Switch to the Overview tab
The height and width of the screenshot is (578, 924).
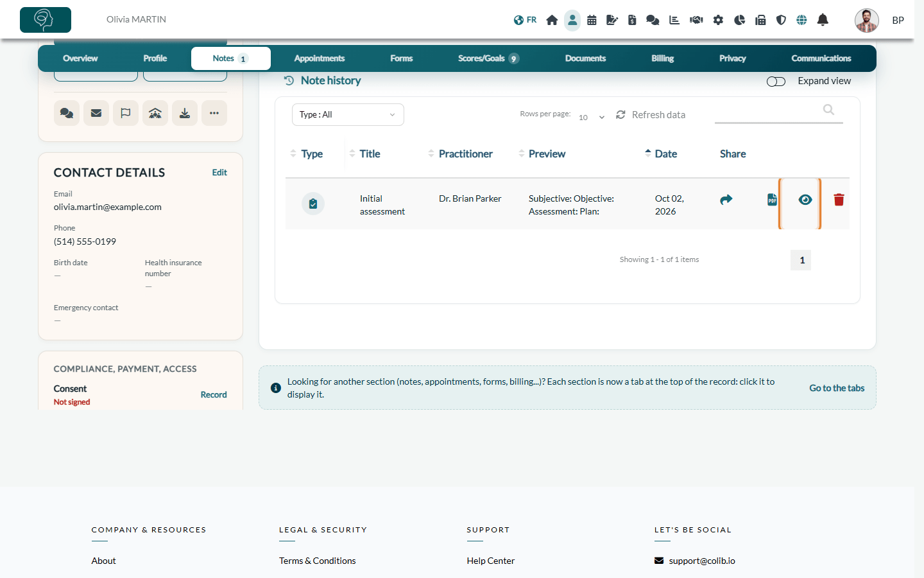coord(80,58)
